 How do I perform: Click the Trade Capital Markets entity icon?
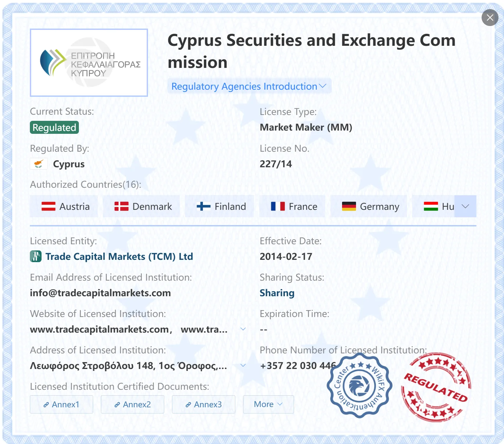[36, 256]
